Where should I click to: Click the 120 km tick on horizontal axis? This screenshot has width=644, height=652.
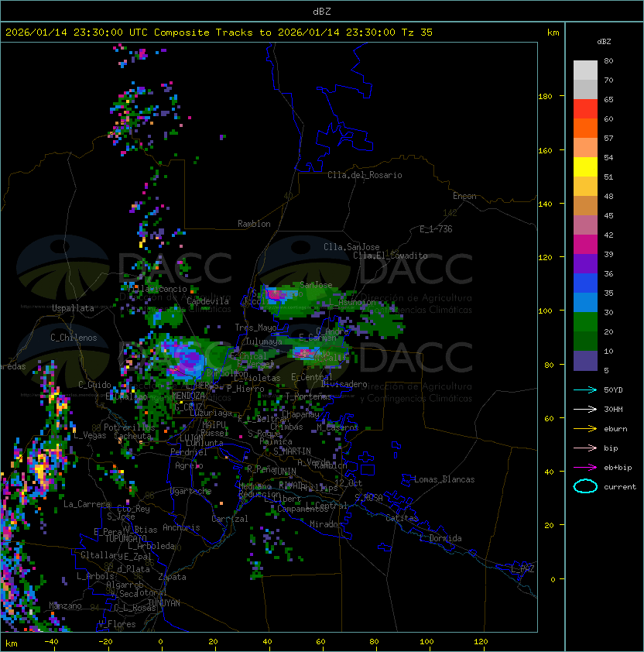(481, 642)
